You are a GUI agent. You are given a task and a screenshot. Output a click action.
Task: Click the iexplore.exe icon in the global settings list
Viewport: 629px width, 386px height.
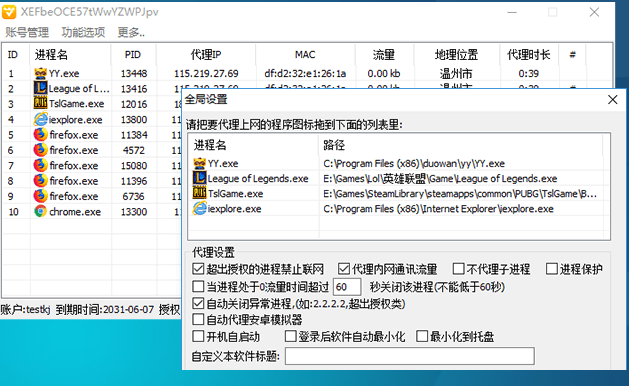click(x=199, y=209)
